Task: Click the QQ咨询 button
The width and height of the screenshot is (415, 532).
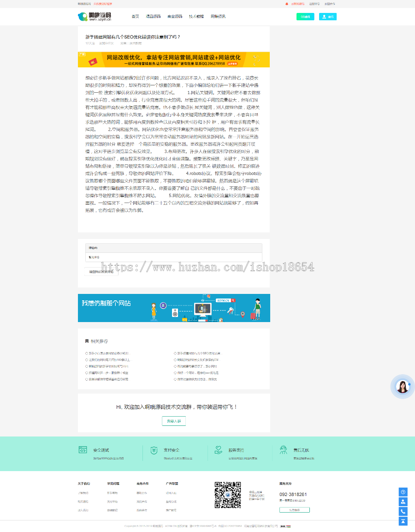Action: pos(305,16)
